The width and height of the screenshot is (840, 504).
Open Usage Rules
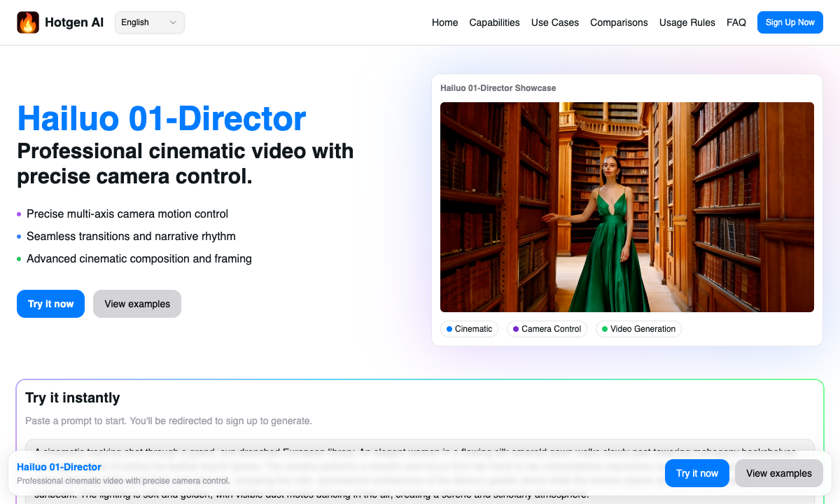click(687, 22)
